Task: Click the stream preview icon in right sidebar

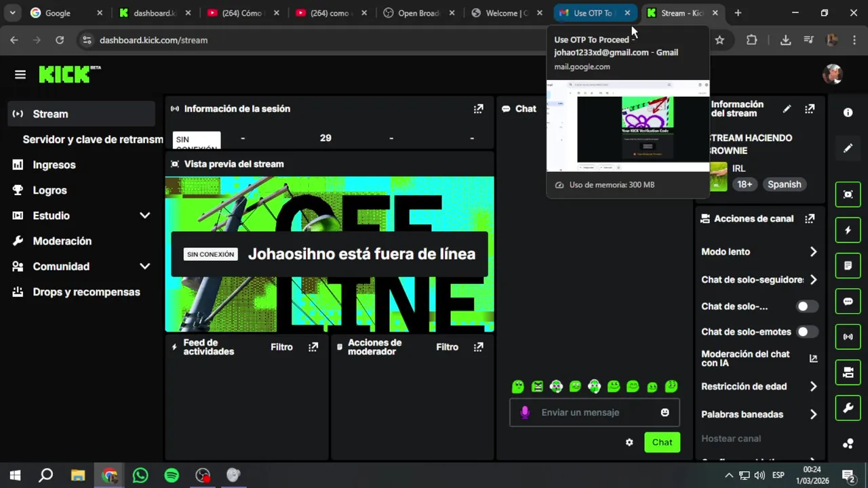Action: point(848,195)
